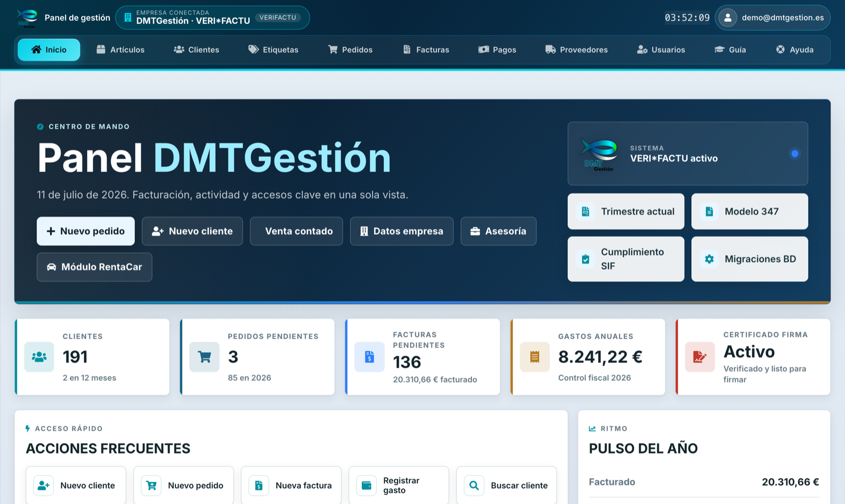This screenshot has width=845, height=504.
Task: Click the document icon on Trimestre actual tile
Action: (x=586, y=212)
